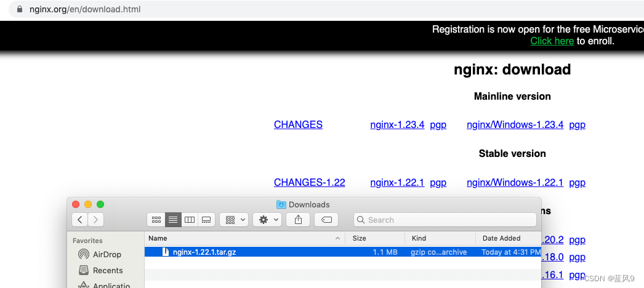
Task: Open the 'Click here' enrollment link
Action: point(552,41)
